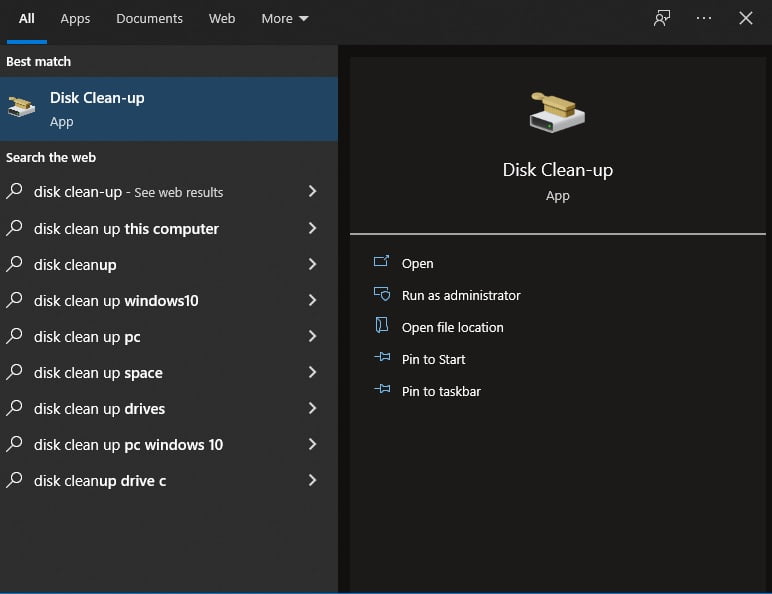The image size is (772, 594).
Task: Click magnifier icon beside 'disk cleanup drive c'
Action: (x=14, y=480)
